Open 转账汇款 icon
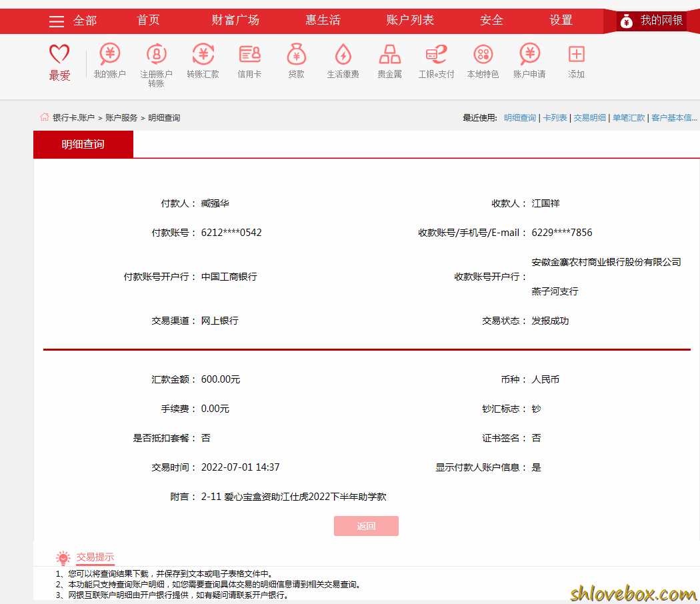 pyautogui.click(x=203, y=54)
